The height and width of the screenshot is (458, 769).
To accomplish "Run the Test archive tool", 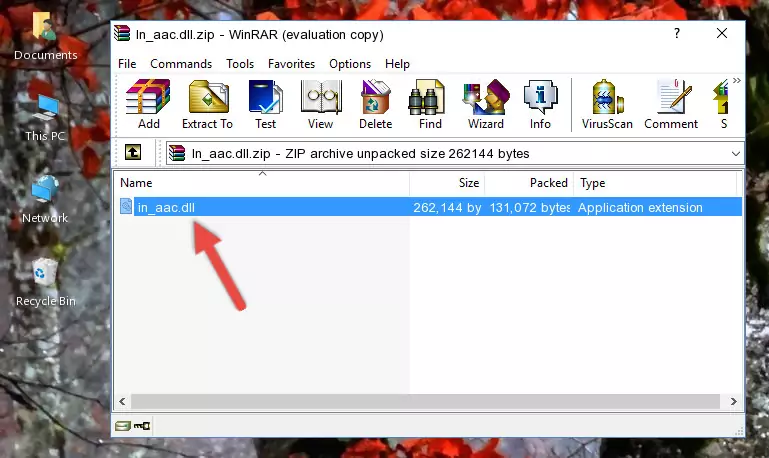I will click(265, 104).
